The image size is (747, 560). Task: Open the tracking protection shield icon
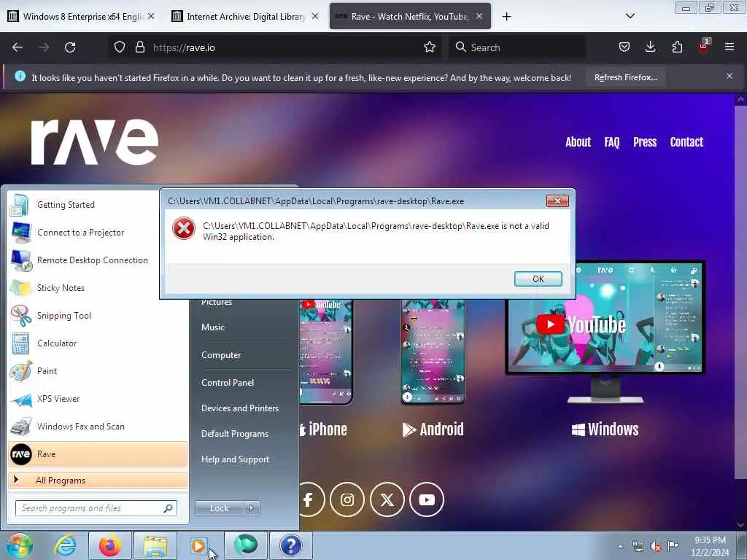point(120,47)
